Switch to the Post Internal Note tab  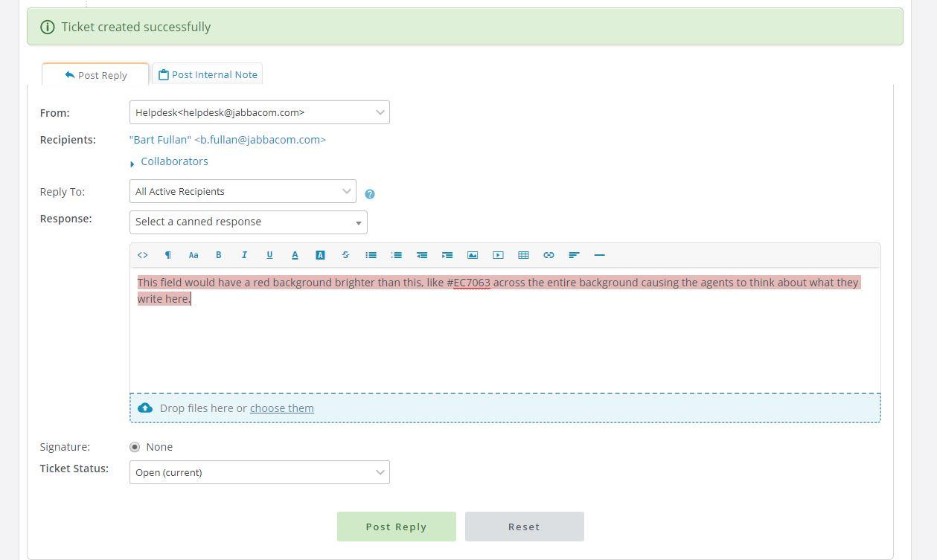(x=208, y=74)
